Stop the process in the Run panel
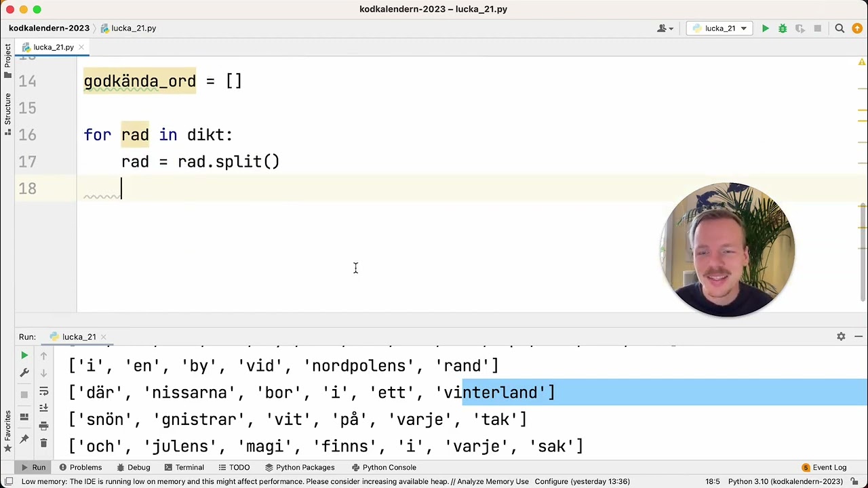Screen dimensions: 868x488 coord(24,394)
